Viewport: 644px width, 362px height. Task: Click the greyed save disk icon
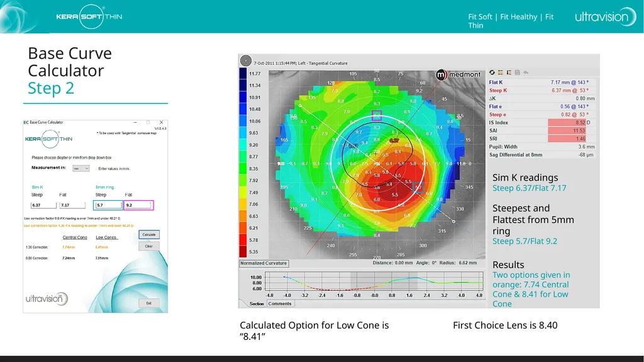(x=518, y=72)
